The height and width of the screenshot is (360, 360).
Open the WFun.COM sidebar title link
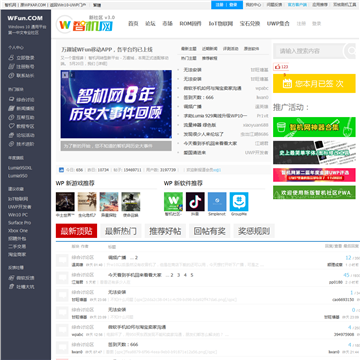[25, 18]
